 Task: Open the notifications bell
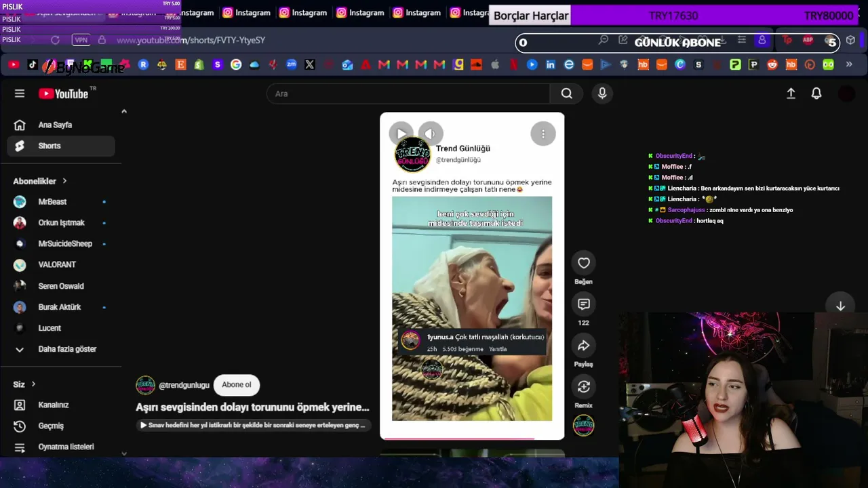(816, 94)
